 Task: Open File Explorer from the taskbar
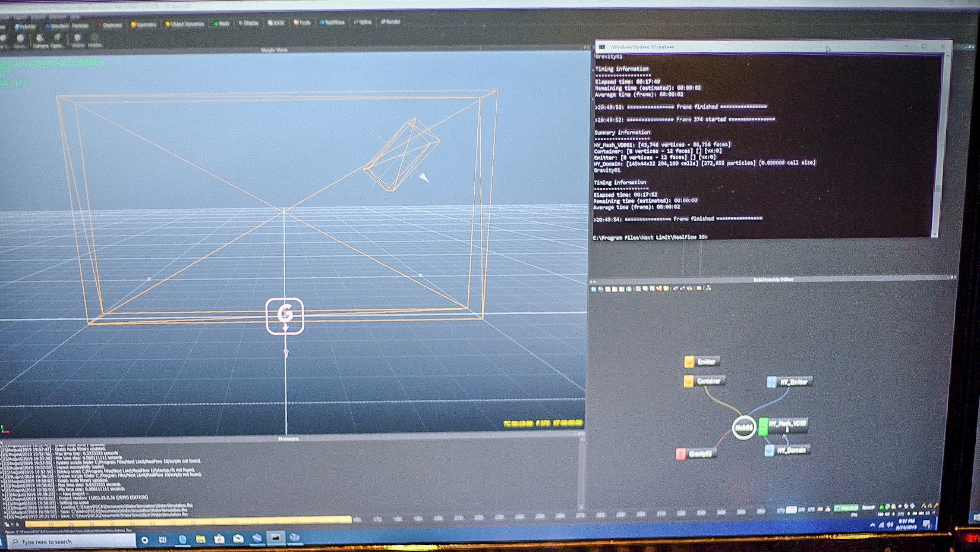201,539
